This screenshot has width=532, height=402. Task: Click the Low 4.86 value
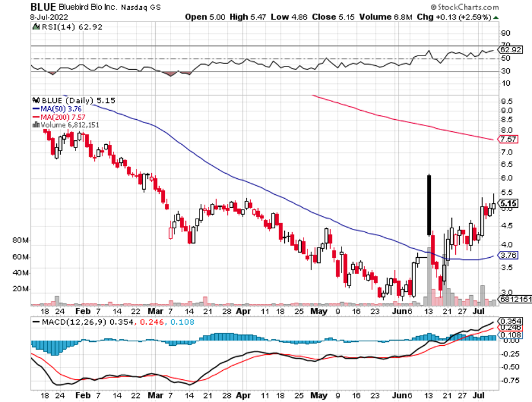click(x=289, y=17)
